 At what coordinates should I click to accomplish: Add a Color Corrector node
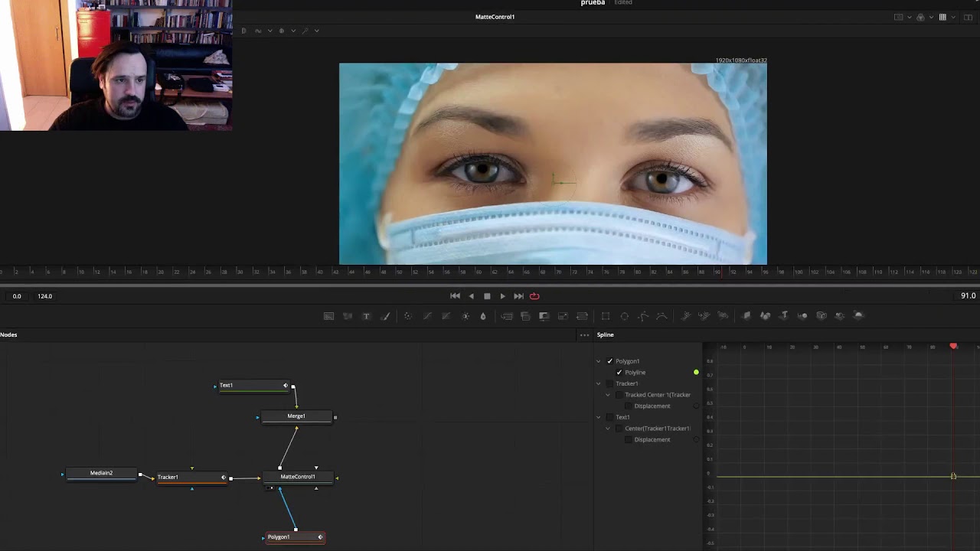(407, 316)
